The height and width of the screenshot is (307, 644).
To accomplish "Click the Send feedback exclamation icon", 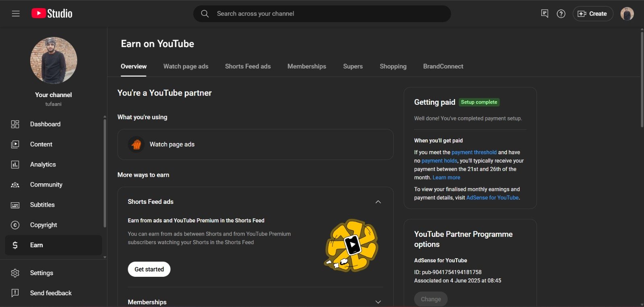I will (x=15, y=293).
